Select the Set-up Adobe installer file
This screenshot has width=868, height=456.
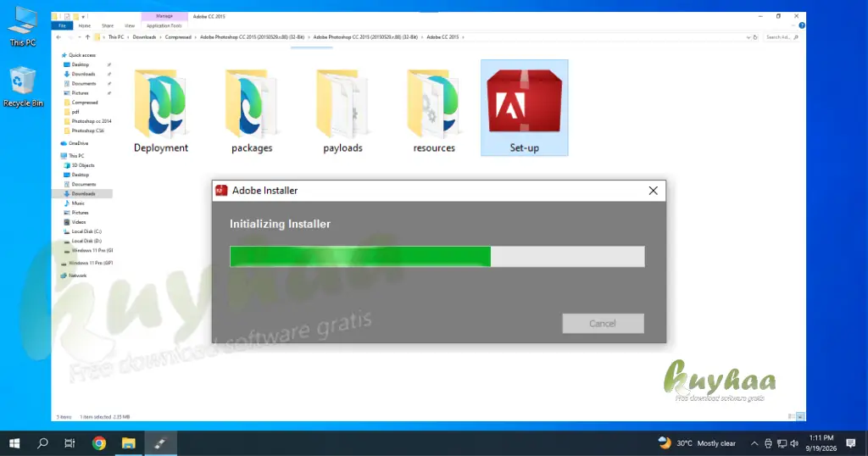pyautogui.click(x=524, y=108)
